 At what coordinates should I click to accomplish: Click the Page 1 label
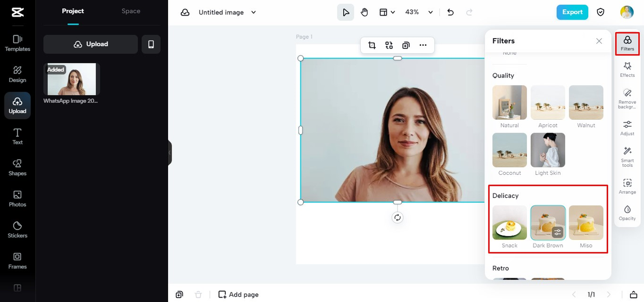coord(304,37)
